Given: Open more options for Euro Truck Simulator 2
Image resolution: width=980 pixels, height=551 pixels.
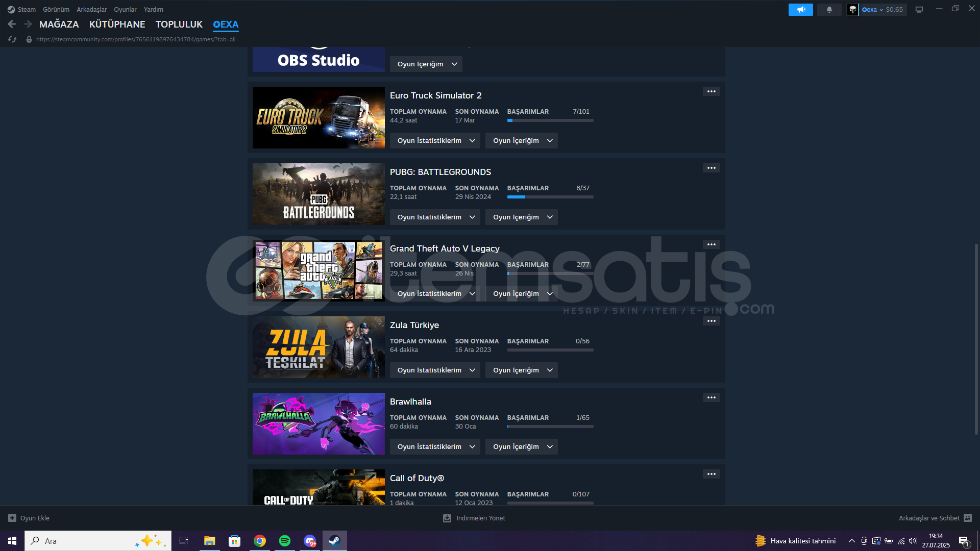Looking at the screenshot, I should pos(712,91).
